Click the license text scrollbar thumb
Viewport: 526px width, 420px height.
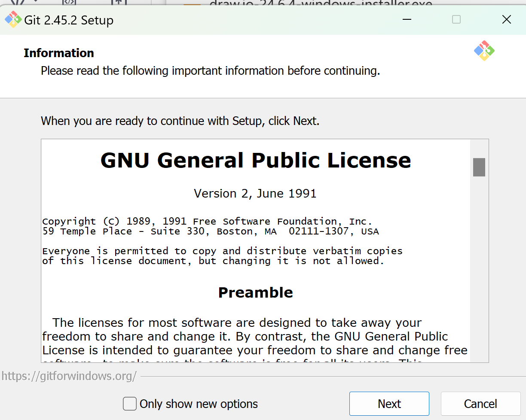coord(479,167)
